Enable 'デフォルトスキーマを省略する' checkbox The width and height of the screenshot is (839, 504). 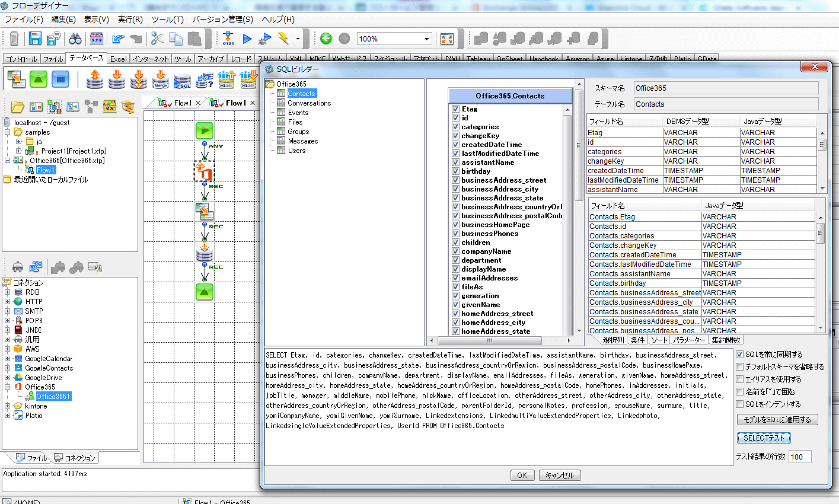(x=739, y=367)
